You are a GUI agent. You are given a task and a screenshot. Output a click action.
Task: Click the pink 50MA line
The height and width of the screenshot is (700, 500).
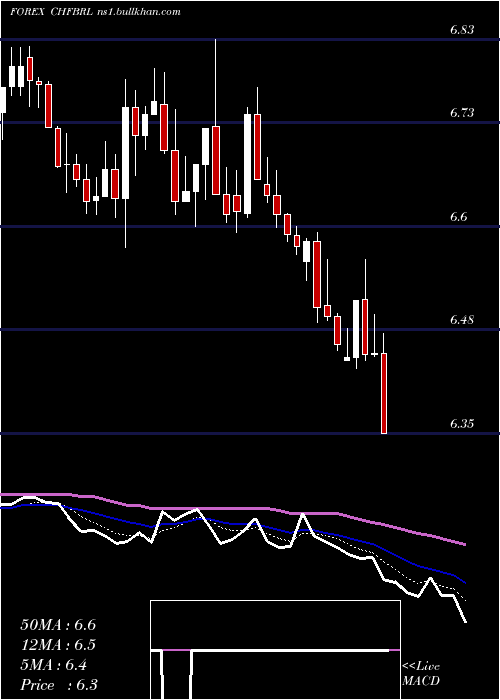tap(233, 508)
